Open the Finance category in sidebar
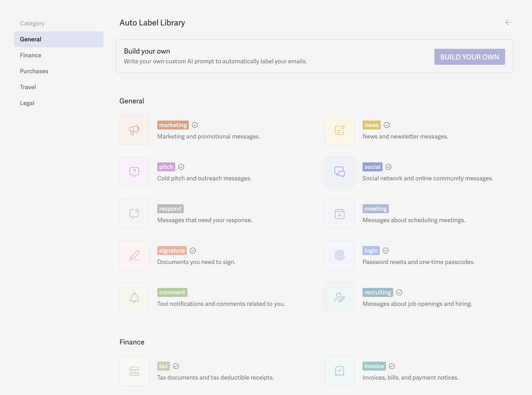The image size is (532, 395). click(31, 55)
